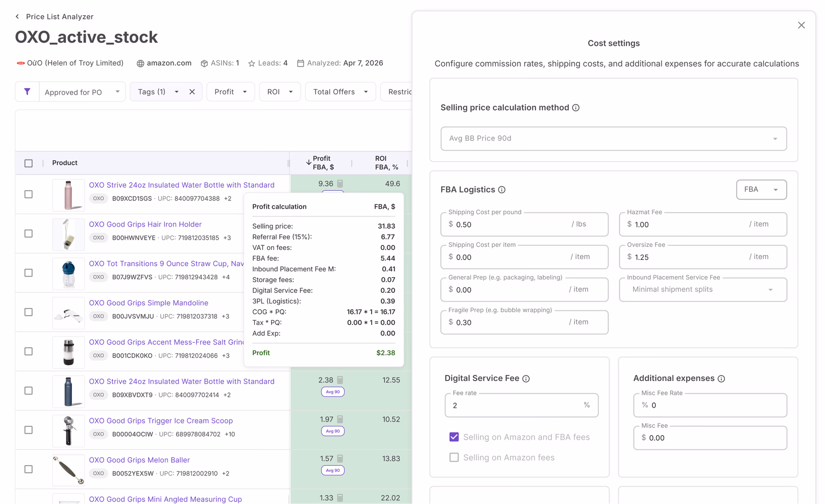Open the Approved for PO dropdown
The image size is (825, 504).
point(82,92)
